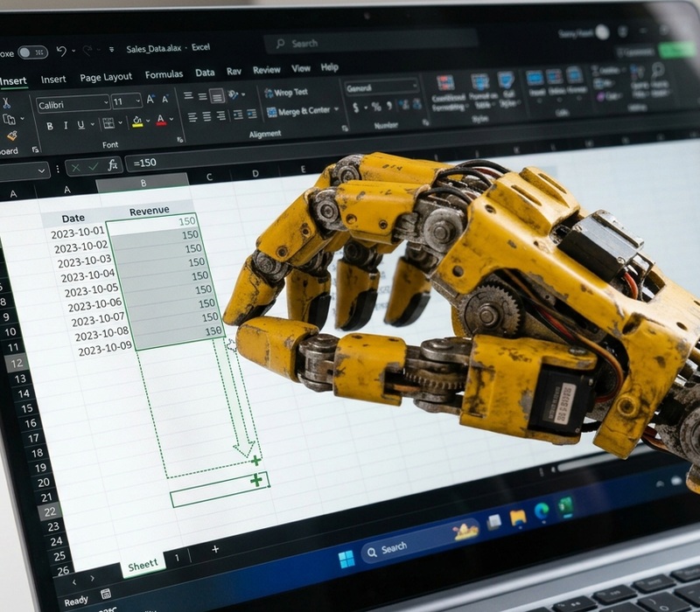Select the Sheet1 worksheet tab

pyautogui.click(x=143, y=566)
